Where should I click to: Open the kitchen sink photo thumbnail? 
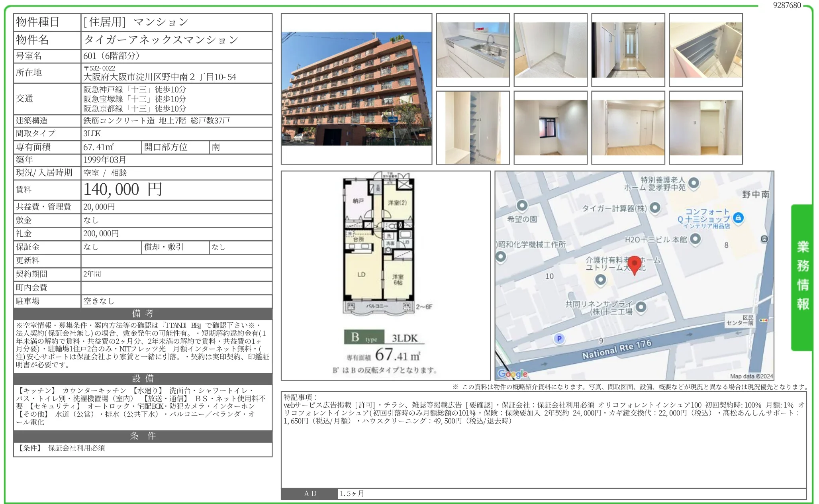tap(472, 50)
